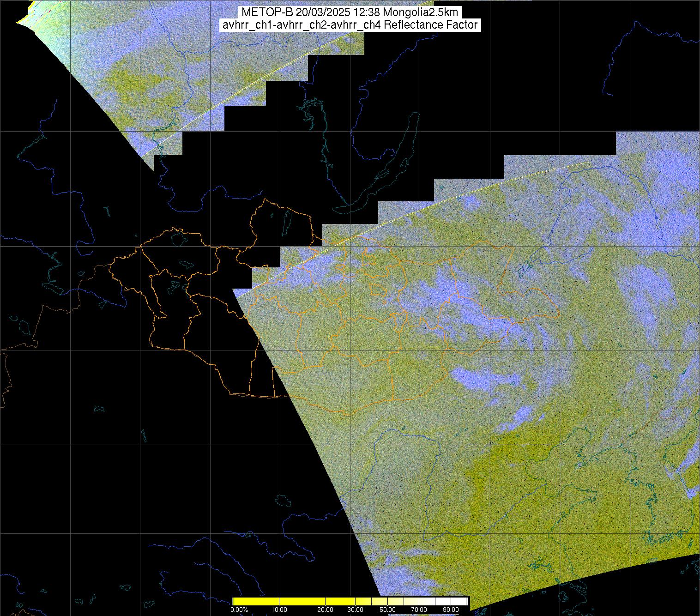
Task: Click the 90.00 legend tick label
Action: click(x=450, y=610)
